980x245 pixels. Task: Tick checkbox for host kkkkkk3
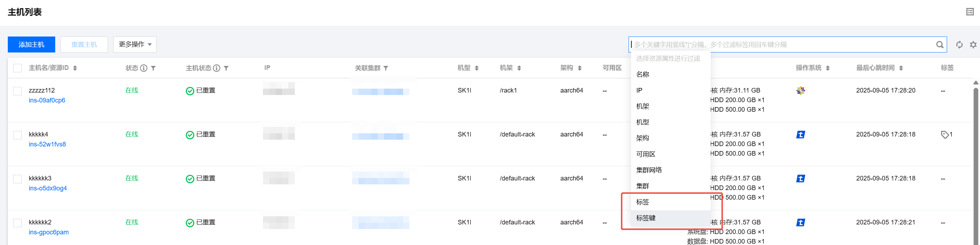(17, 179)
